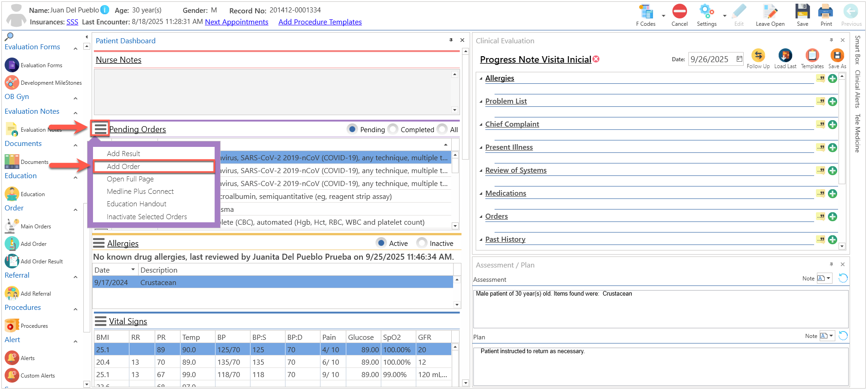The image size is (868, 390).
Task: Open the Tele Medicine side tab
Action: click(857, 133)
